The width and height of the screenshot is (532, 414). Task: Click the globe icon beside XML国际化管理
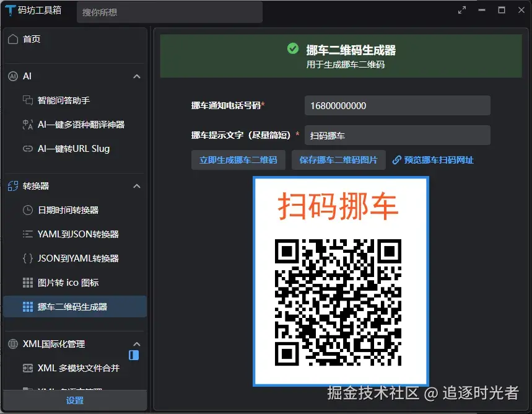13,344
